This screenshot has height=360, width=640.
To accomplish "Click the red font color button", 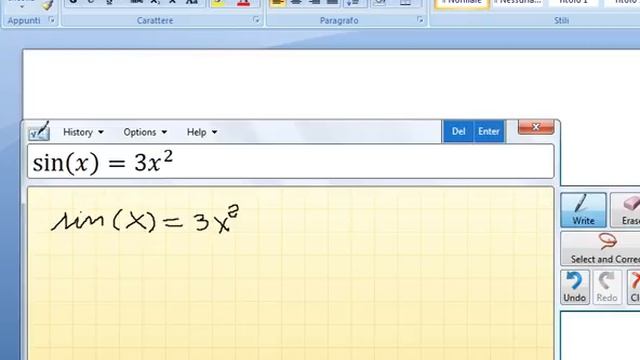I will 243,3.
